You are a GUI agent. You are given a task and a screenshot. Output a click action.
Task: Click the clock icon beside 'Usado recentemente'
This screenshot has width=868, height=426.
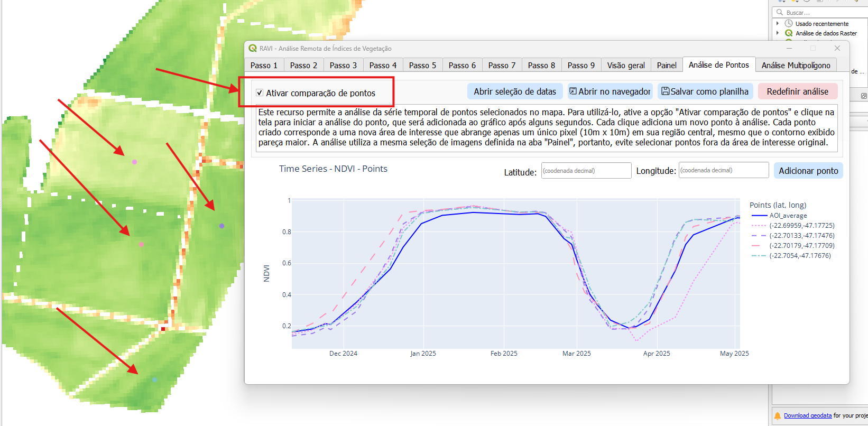(789, 24)
